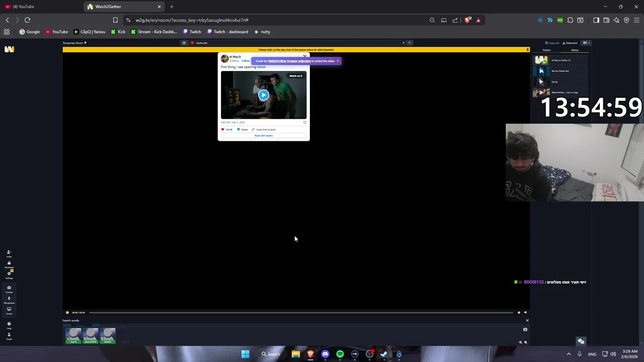644x362 pixels.
Task: Open Spotify from the taskbar
Action: point(340,354)
